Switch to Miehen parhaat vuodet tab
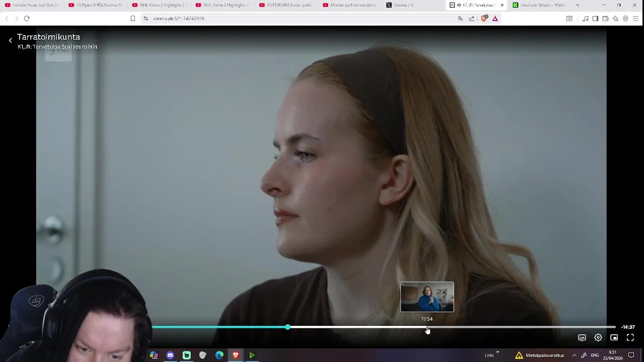This screenshot has width=644, height=362. 350,5
